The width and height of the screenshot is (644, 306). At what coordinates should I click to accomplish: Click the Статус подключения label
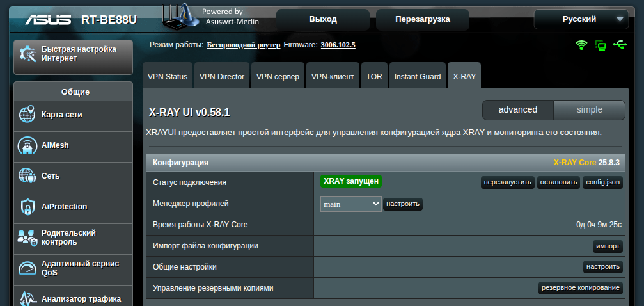point(190,182)
